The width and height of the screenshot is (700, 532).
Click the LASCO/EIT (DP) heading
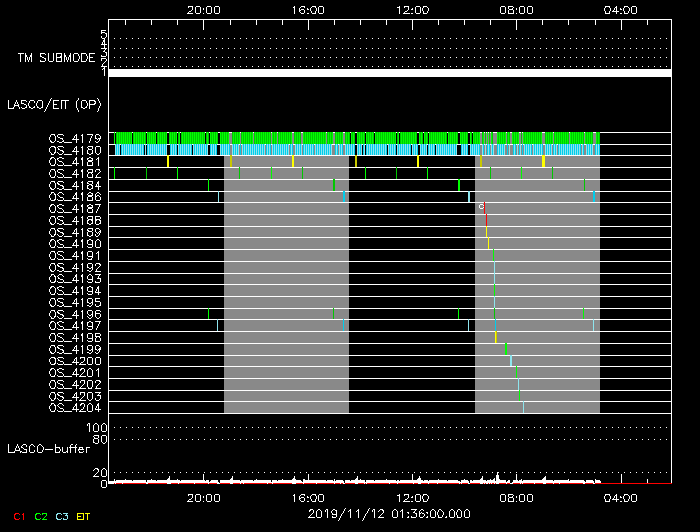tap(54, 104)
